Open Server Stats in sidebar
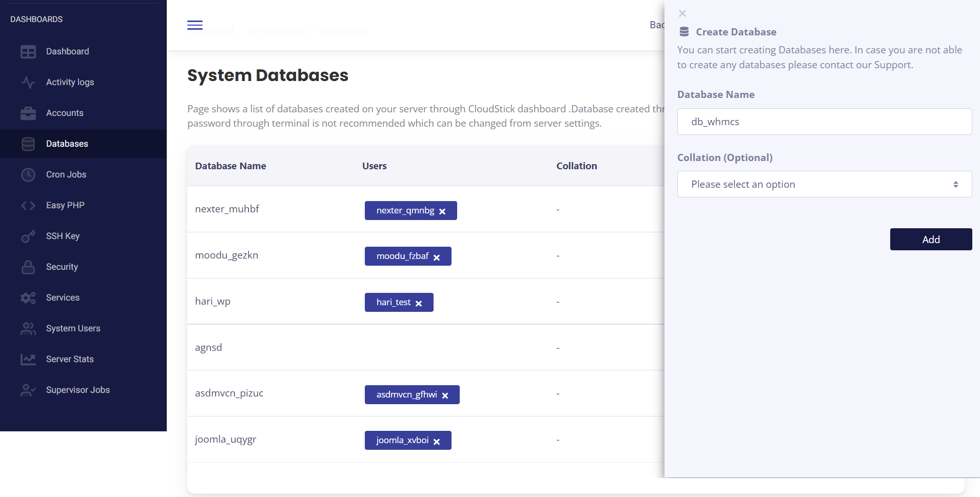Viewport: 980px width, 497px height. pos(70,359)
